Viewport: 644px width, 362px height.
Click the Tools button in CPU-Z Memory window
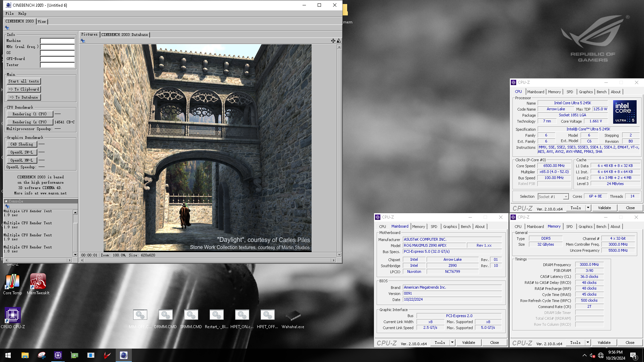click(x=575, y=343)
